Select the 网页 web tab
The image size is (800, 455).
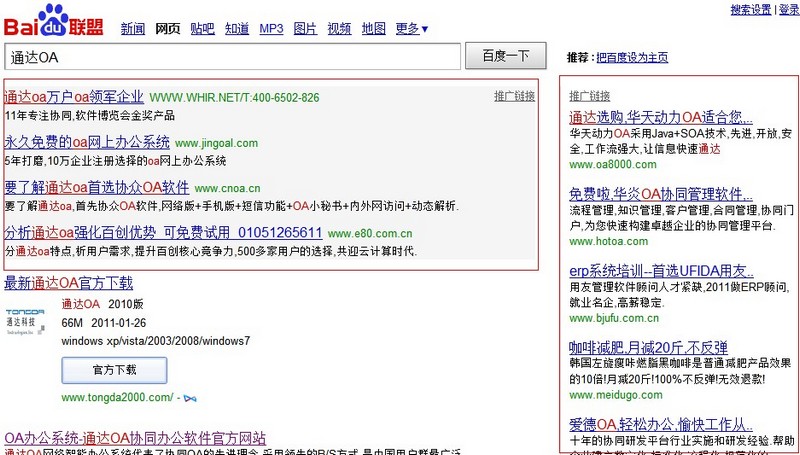(167, 29)
